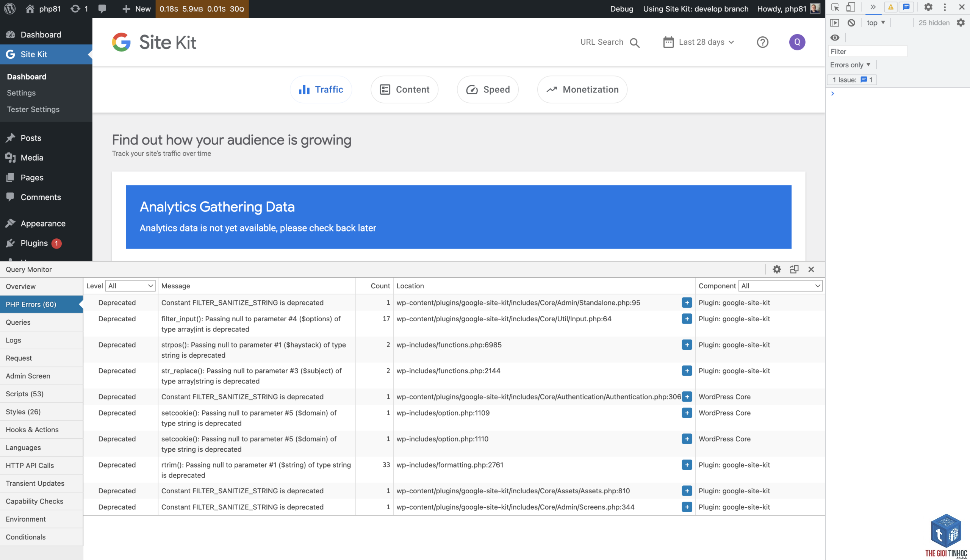Open the top JavaScript context dropdown

(876, 23)
